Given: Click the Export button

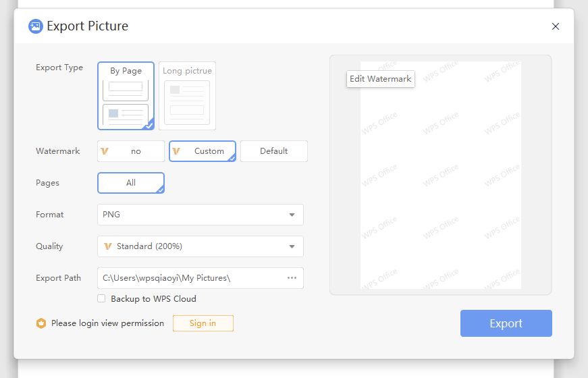Looking at the screenshot, I should click(506, 323).
